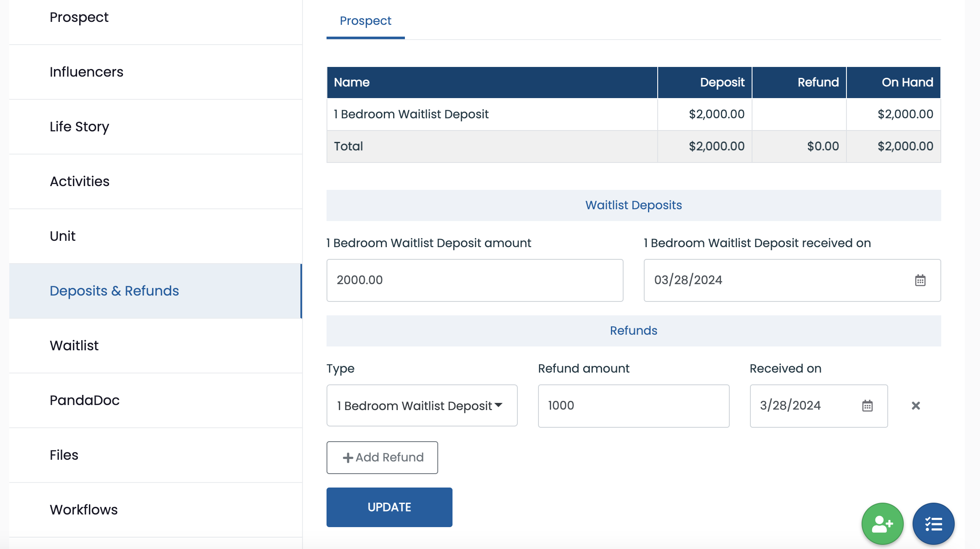Click the Refund column header

click(x=799, y=83)
